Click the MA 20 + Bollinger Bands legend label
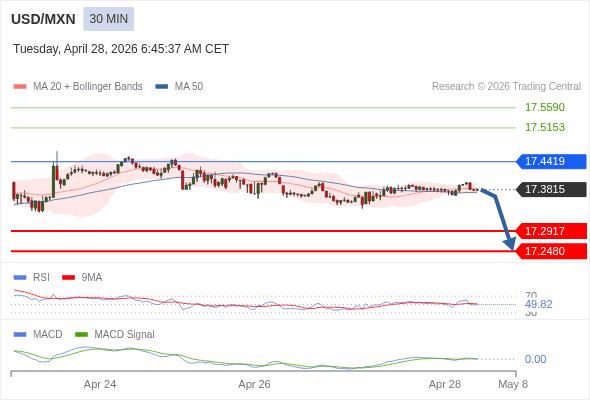 pyautogui.click(x=88, y=87)
